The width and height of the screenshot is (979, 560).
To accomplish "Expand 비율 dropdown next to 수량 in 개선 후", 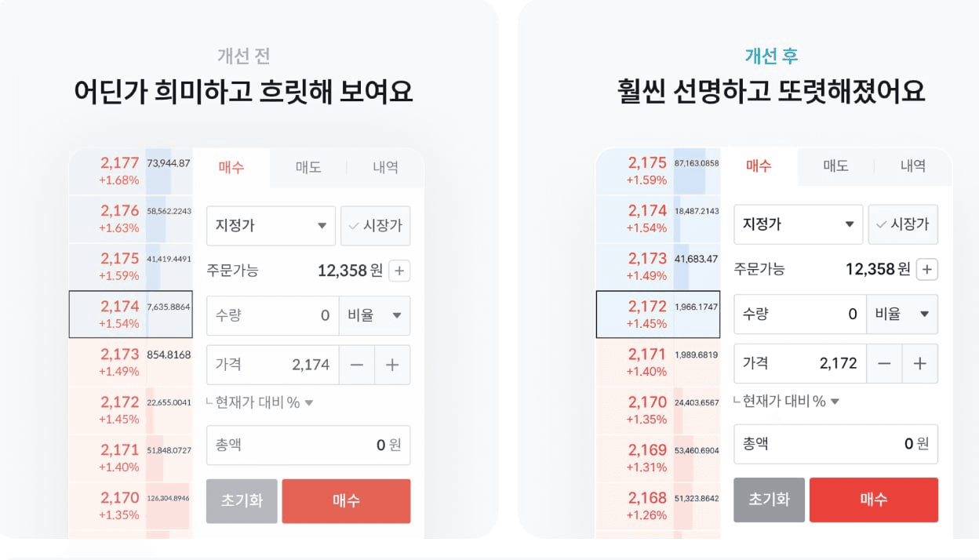I will (902, 314).
